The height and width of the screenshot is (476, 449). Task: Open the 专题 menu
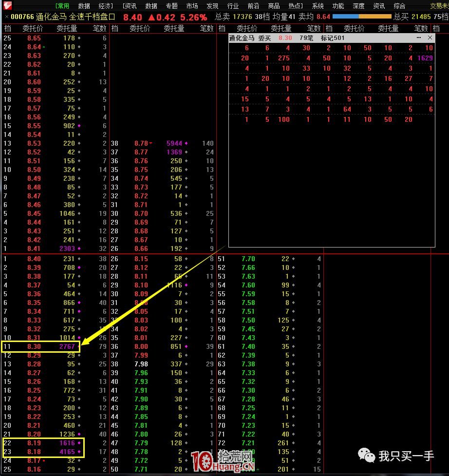click(x=172, y=6)
